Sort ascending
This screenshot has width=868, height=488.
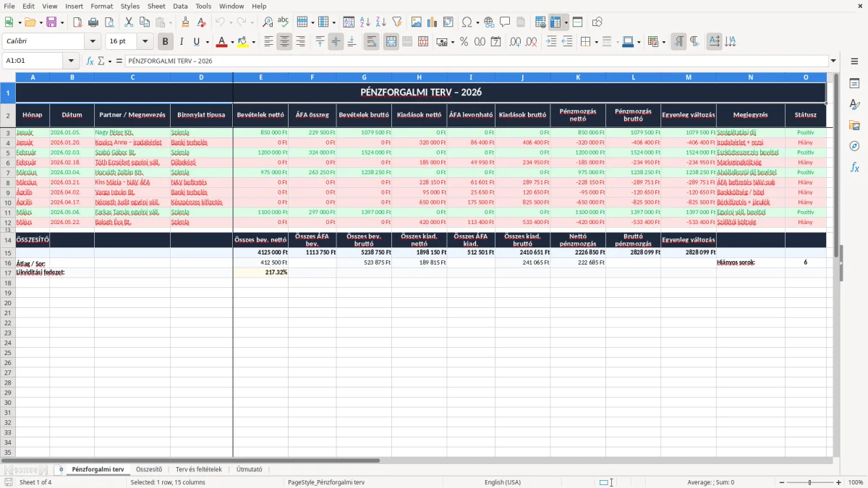click(x=365, y=22)
